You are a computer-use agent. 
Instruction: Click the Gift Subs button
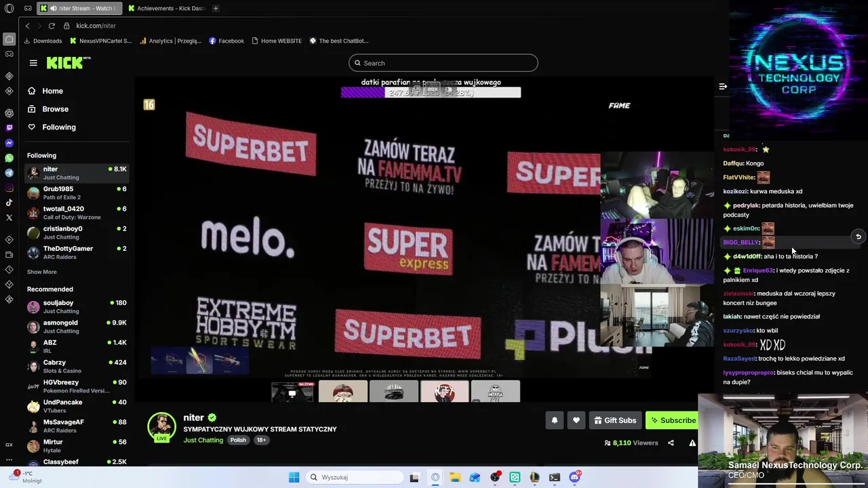(615, 420)
